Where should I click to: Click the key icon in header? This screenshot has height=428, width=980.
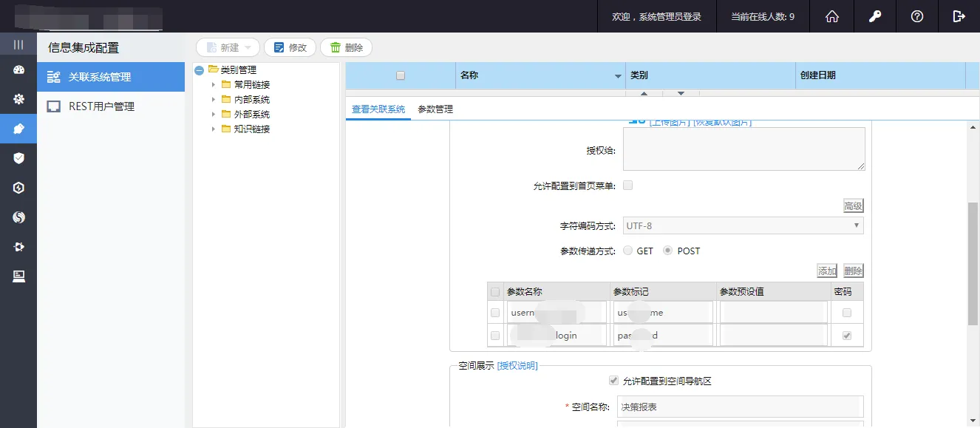coord(875,16)
